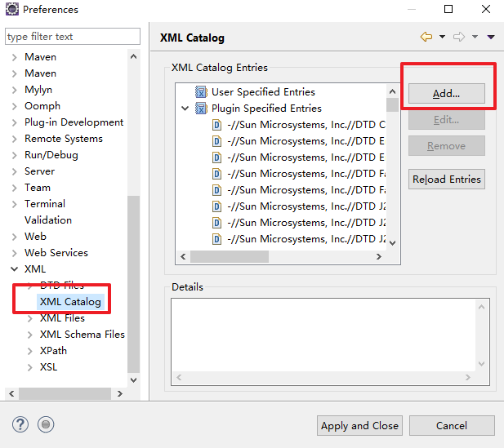Click DTD icon of the first Sun Microsystems entry
This screenshot has width=504, height=448.
217,125
